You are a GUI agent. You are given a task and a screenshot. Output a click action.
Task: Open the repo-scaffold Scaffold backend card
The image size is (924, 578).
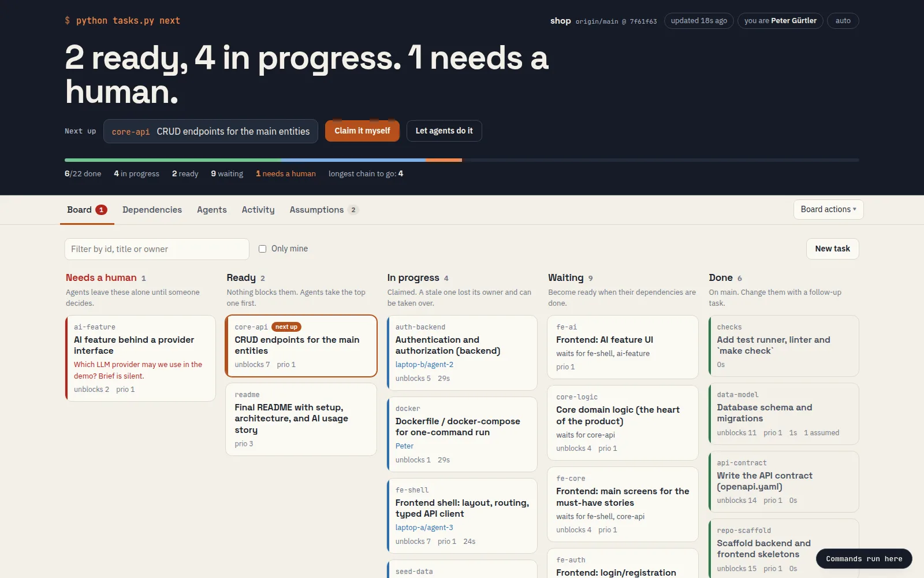pos(784,549)
